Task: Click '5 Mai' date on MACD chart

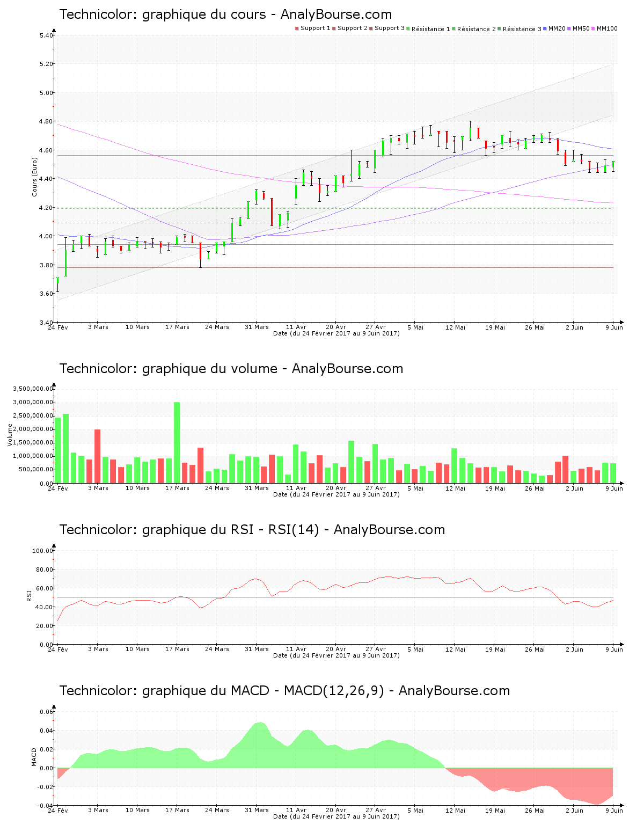Action: pyautogui.click(x=415, y=810)
